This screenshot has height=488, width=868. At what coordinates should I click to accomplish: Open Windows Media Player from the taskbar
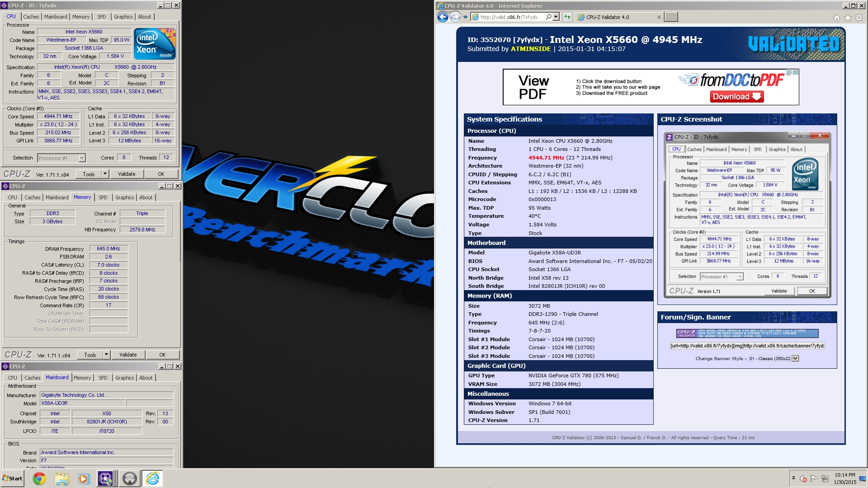tap(84, 479)
